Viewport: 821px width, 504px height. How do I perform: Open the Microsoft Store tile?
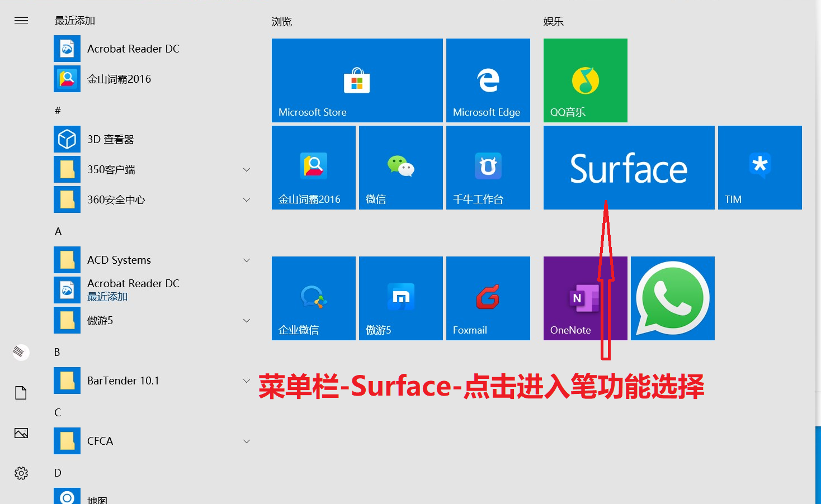[357, 80]
